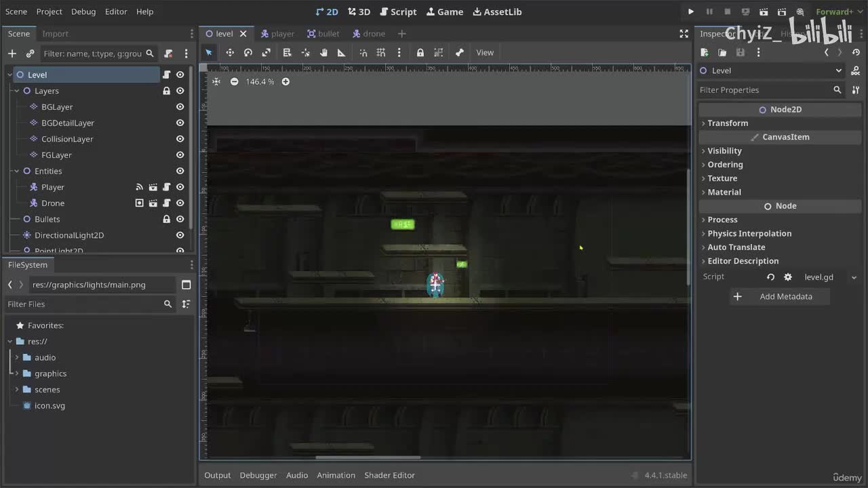Activate the Move Mode tool
The height and width of the screenshot is (488, 868).
[230, 52]
